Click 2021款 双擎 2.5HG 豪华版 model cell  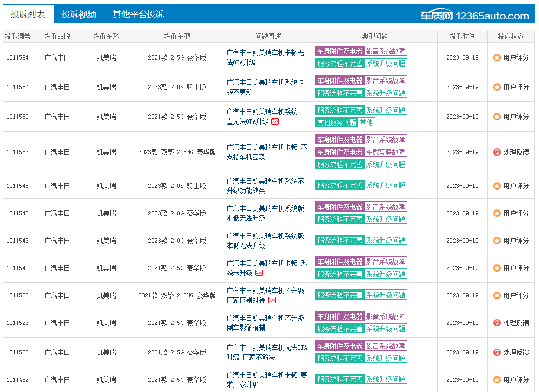point(177,295)
